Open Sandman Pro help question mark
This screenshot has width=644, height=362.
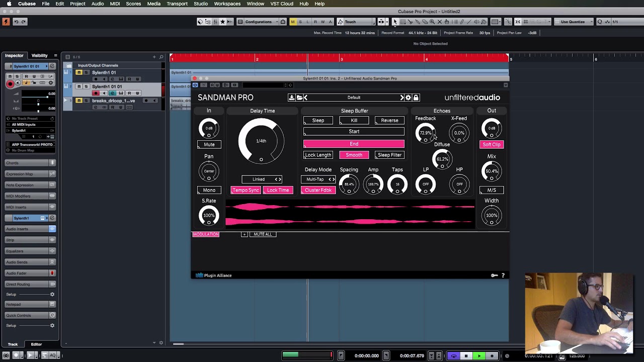[x=503, y=276]
